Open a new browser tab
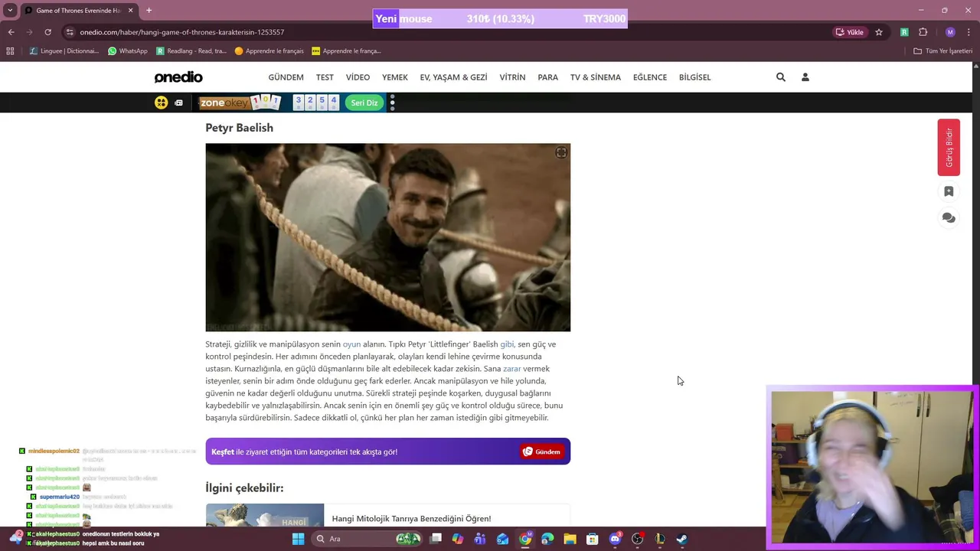This screenshot has height=551, width=980. tap(149, 11)
